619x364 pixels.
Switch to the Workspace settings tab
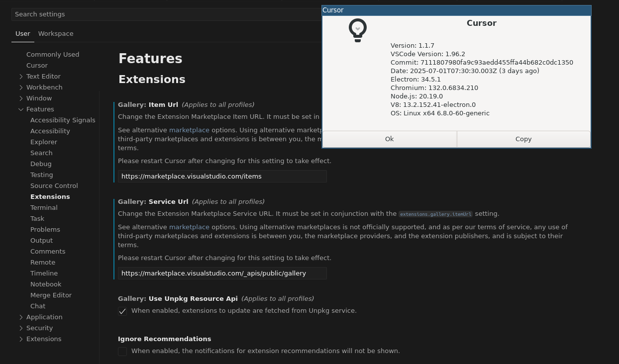[x=56, y=34]
